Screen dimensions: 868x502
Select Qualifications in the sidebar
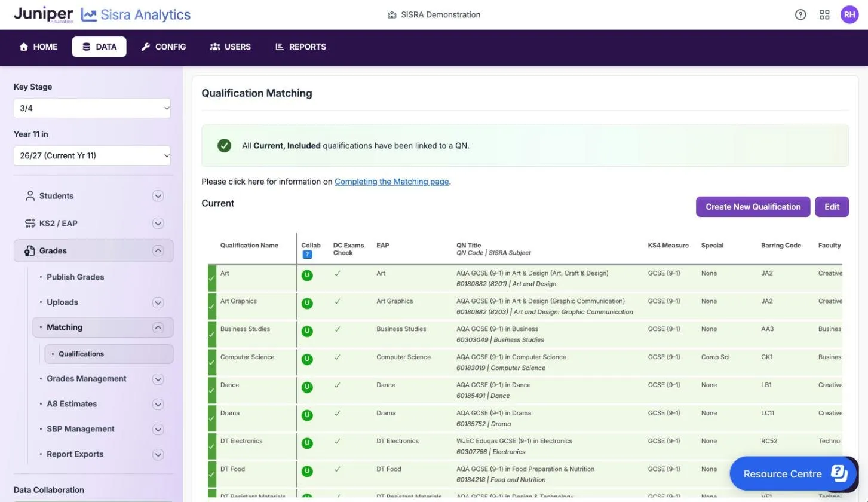pos(109,354)
